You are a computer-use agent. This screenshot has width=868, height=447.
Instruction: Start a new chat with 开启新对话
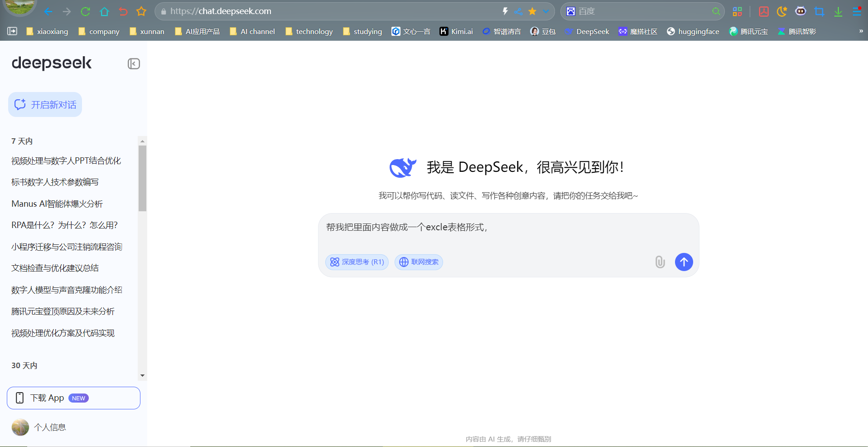45,105
